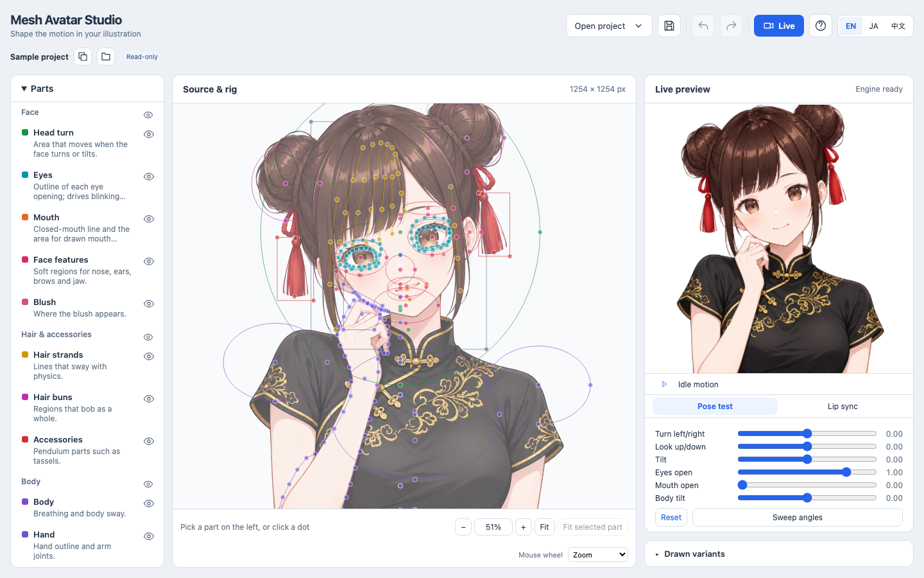Toggle visibility of Hair buns
Viewport: 924px width, 578px height.
[x=149, y=399]
